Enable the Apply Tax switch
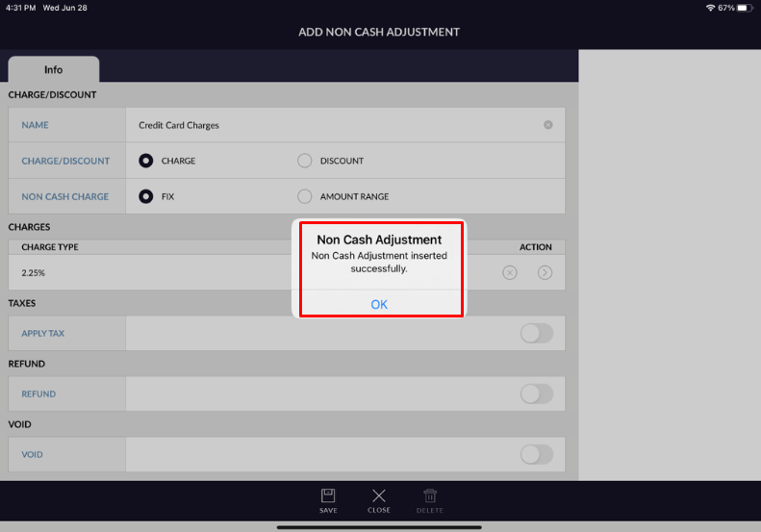 (x=536, y=333)
